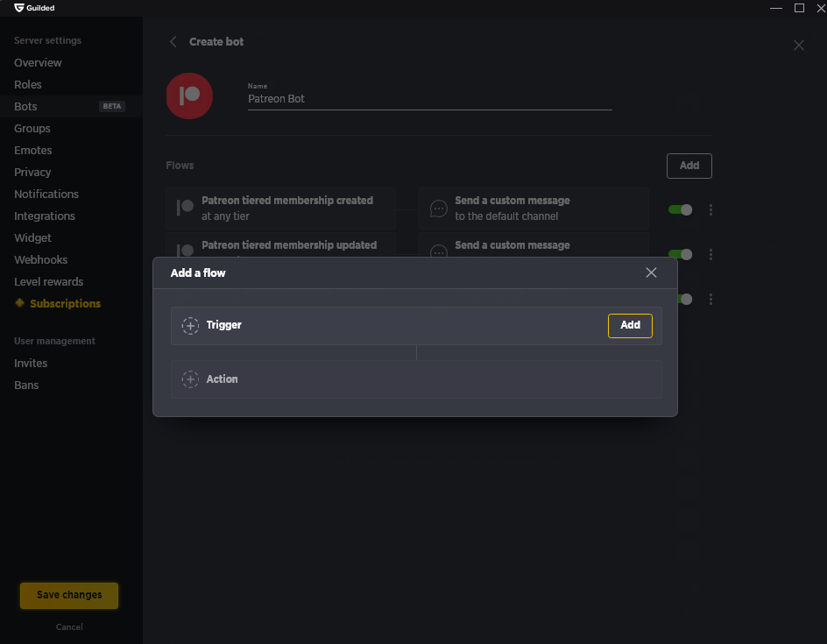Open Notifications settings
The width and height of the screenshot is (827, 644).
tap(46, 195)
